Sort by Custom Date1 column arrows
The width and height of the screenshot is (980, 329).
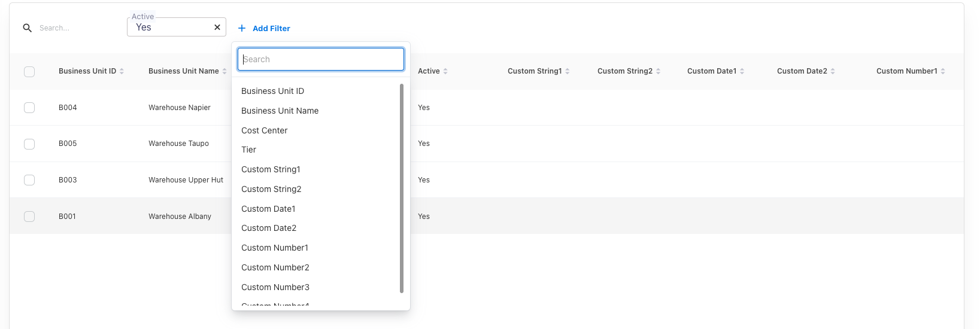click(742, 71)
